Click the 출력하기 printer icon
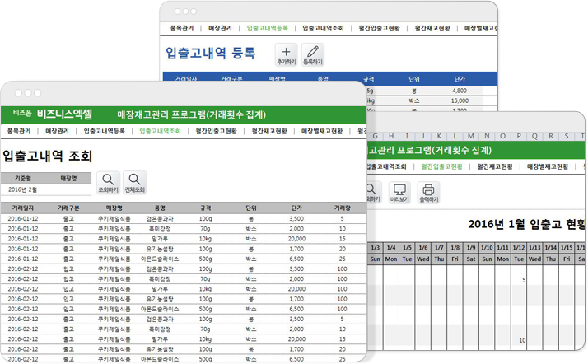The image size is (588, 364). tap(429, 191)
